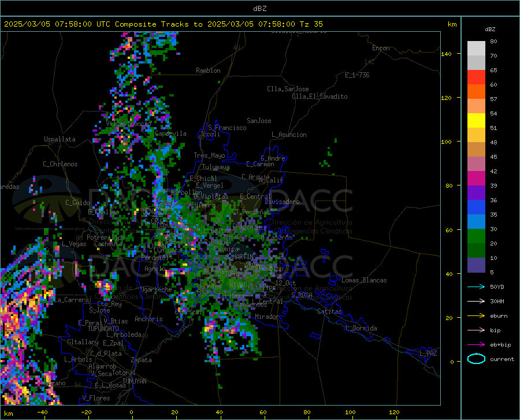Click the 'Tulumaya' map label
Image resolution: width=520 pixels, height=420 pixels.
coord(216,167)
